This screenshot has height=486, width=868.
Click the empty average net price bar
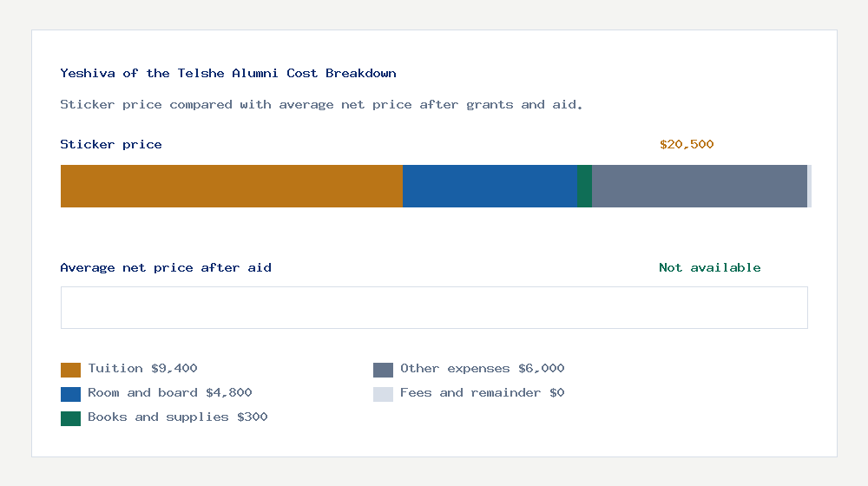point(435,308)
